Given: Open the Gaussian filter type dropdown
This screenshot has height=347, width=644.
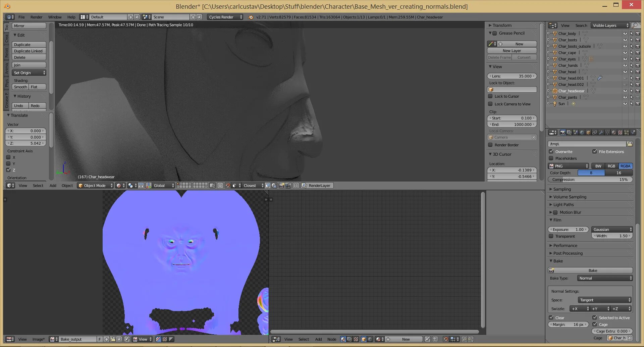Looking at the screenshot, I should click(612, 230).
